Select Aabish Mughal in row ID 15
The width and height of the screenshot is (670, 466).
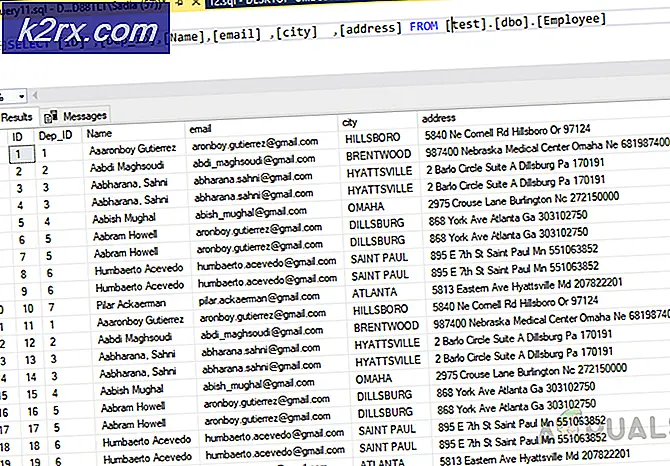point(132,390)
